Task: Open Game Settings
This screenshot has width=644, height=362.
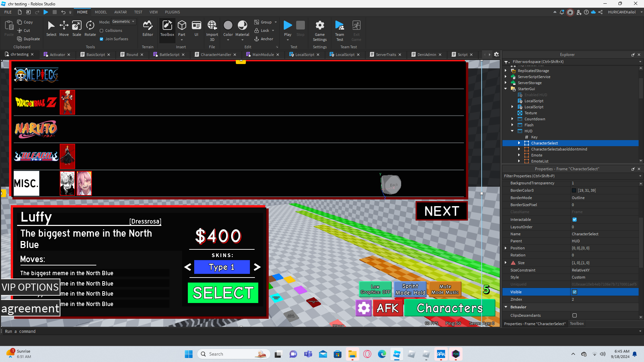Action: click(x=320, y=30)
